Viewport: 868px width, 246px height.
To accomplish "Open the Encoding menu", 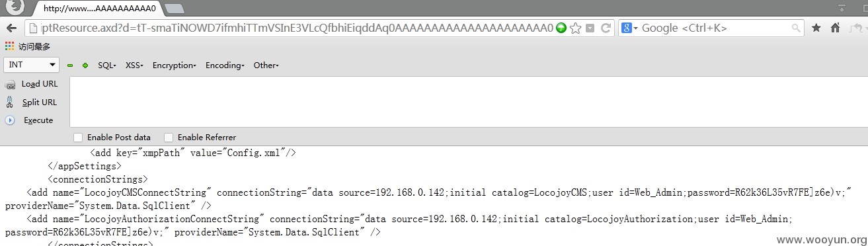I will [225, 65].
